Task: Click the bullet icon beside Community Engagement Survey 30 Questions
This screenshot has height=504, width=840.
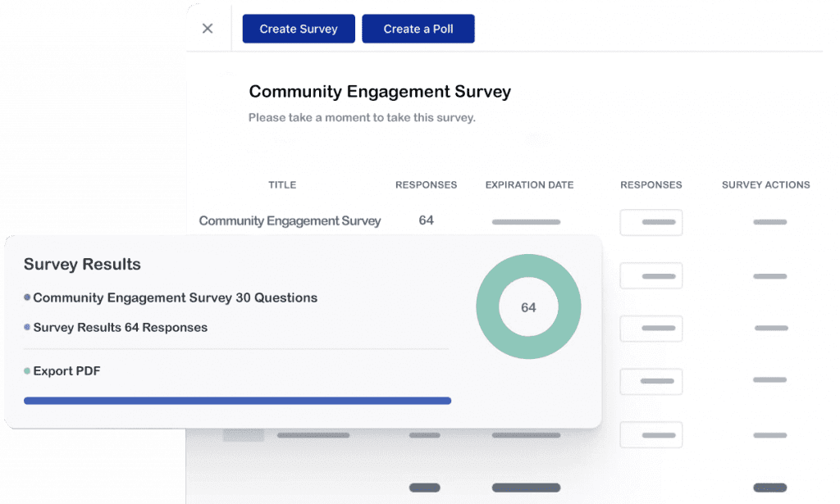Action: pos(25,297)
